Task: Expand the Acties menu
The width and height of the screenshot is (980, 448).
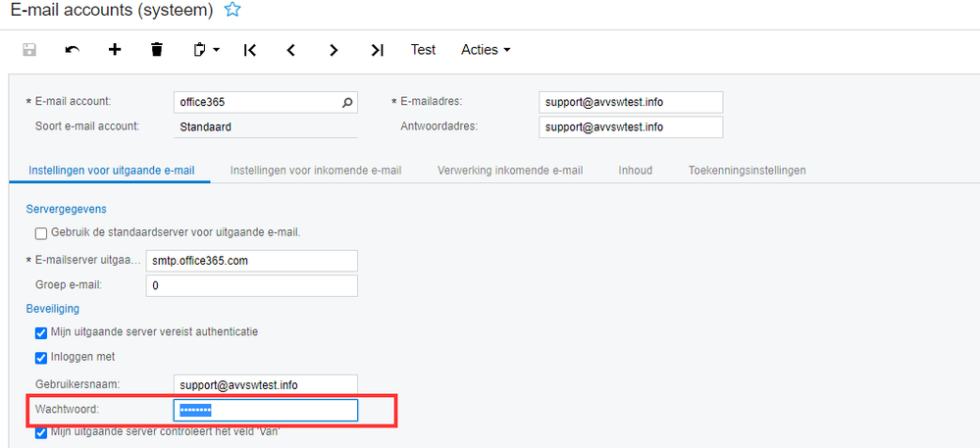Action: click(x=486, y=50)
